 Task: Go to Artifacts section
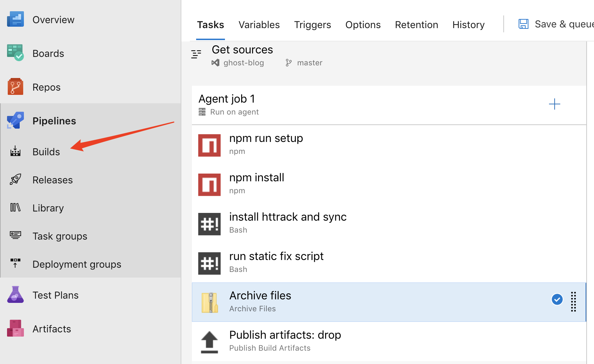(x=52, y=329)
